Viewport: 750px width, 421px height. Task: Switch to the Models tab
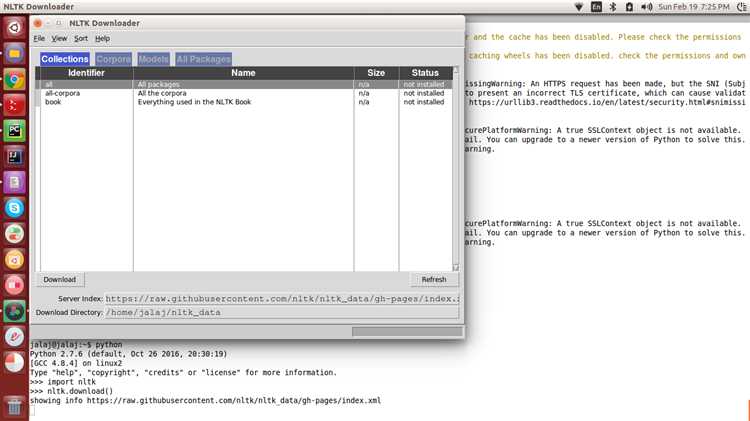pos(154,59)
